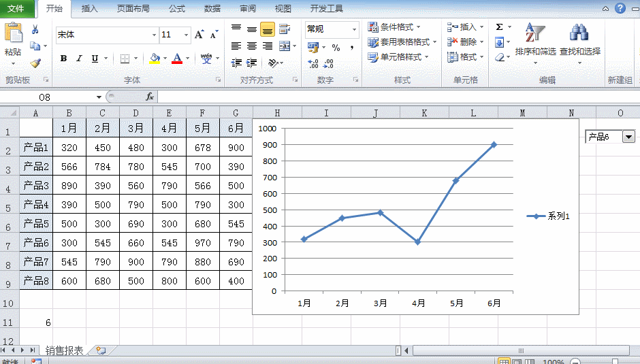Apply accounting number format icon

pos(313,48)
